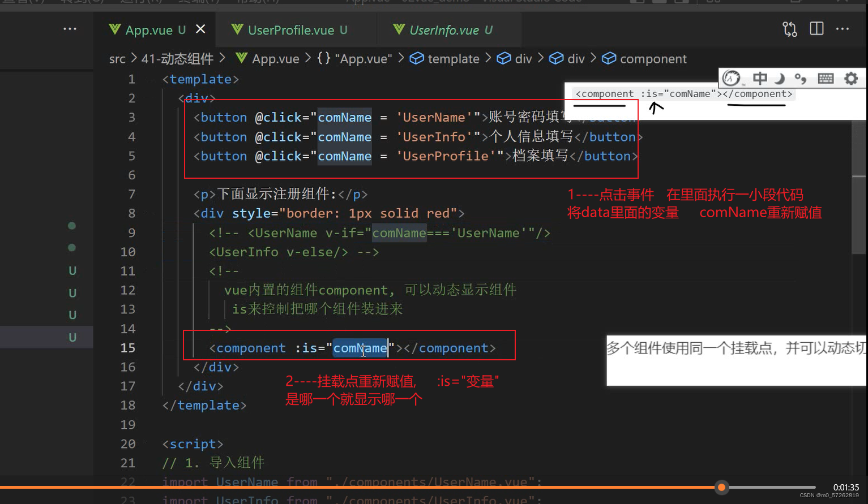868x504 pixels.
Task: Open the UserInfo.vue editor tab
Action: (x=444, y=30)
